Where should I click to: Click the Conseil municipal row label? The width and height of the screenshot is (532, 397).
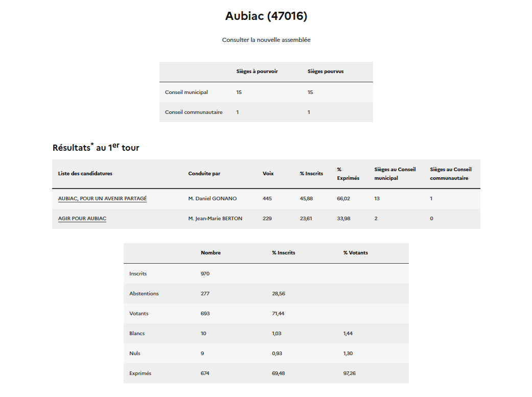[186, 92]
